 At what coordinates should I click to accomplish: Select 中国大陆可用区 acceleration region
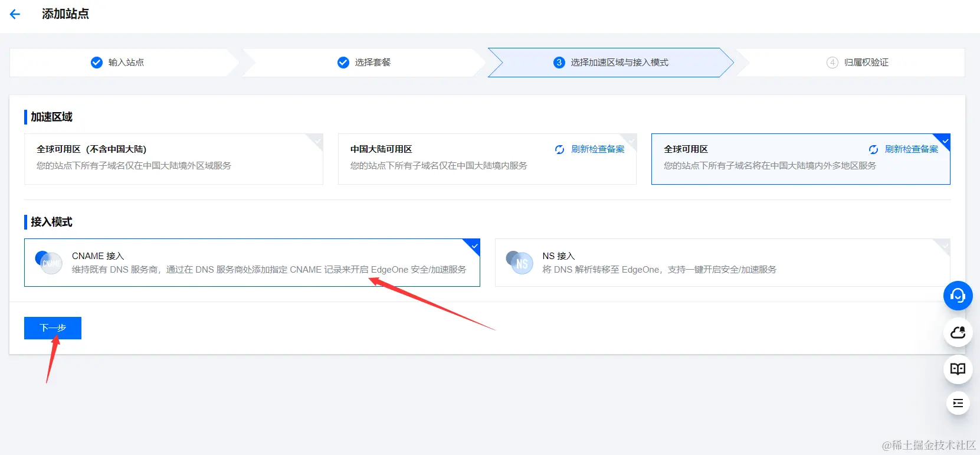(x=487, y=159)
